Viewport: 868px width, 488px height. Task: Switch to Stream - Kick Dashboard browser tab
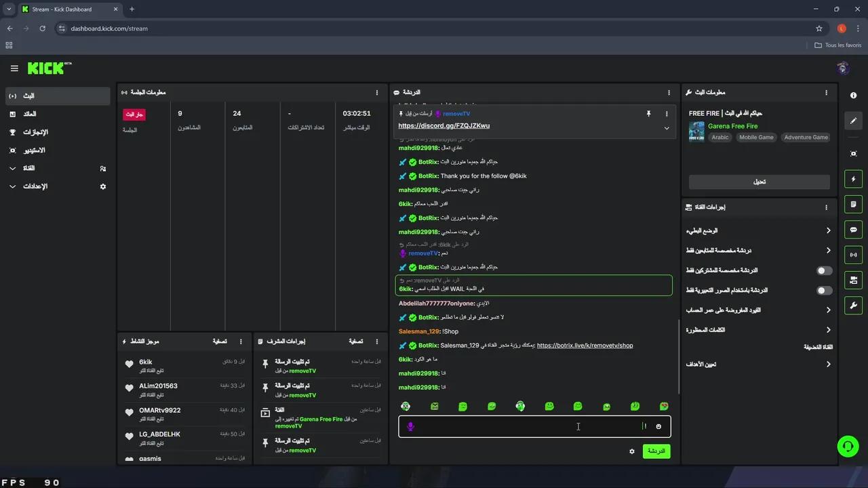[x=70, y=9]
